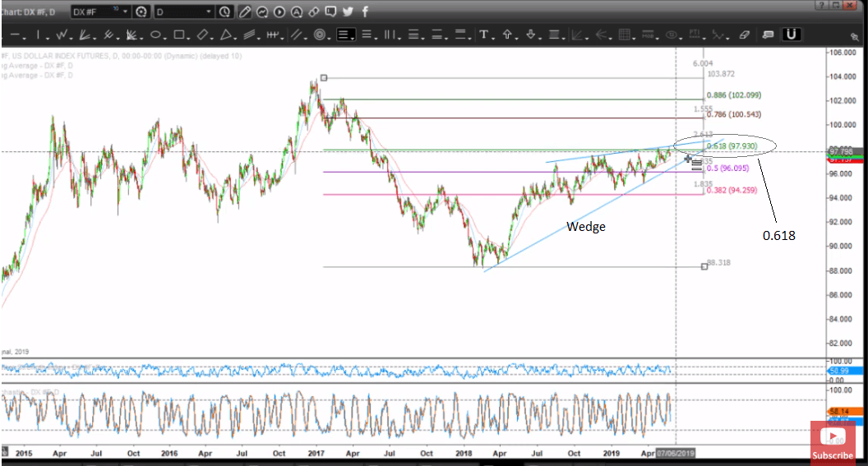Click the pencil drawing mode icon
This screenshot has height=466, width=868.
tap(245, 12)
